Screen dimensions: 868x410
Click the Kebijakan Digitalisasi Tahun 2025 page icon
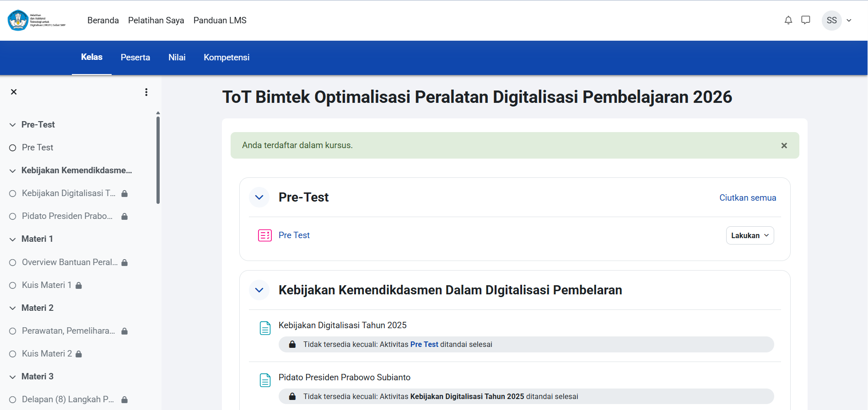tap(265, 328)
